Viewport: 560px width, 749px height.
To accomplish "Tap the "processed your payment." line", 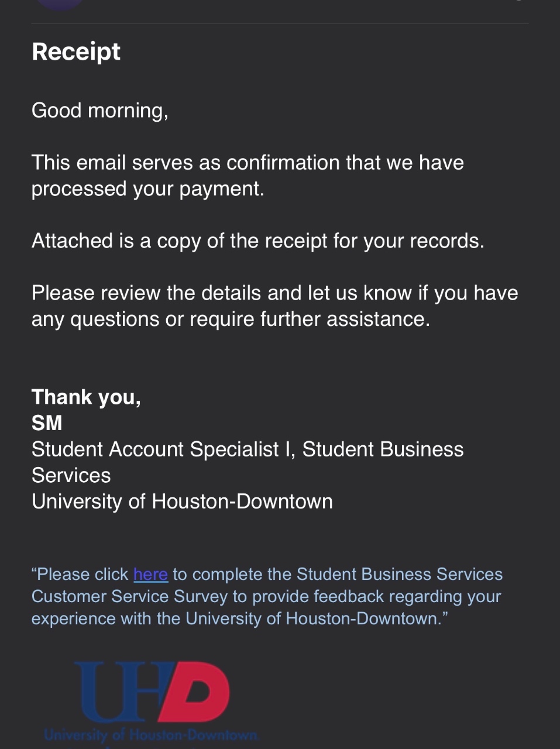I will click(148, 189).
